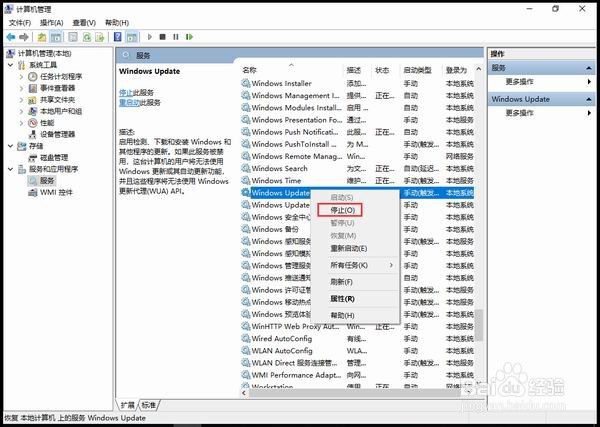The image size is (600, 427).
Task: Click the Windows Installer service gear icon
Action: [x=246, y=83]
